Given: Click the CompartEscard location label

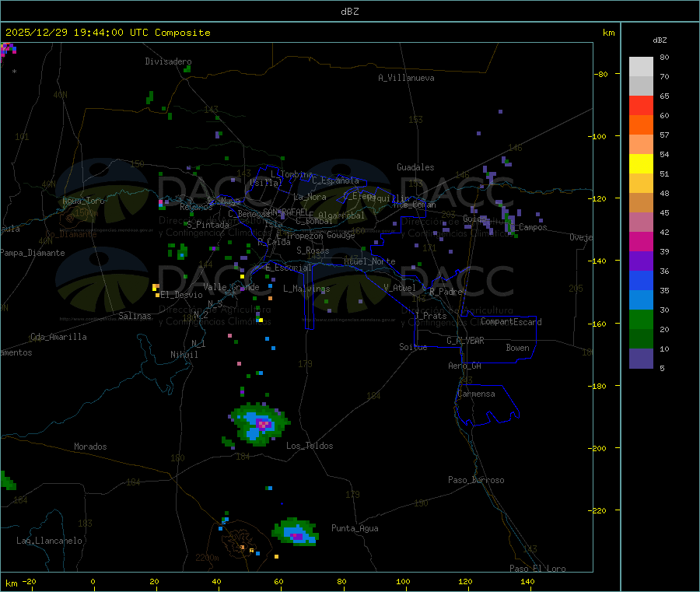Looking at the screenshot, I should coord(511,322).
